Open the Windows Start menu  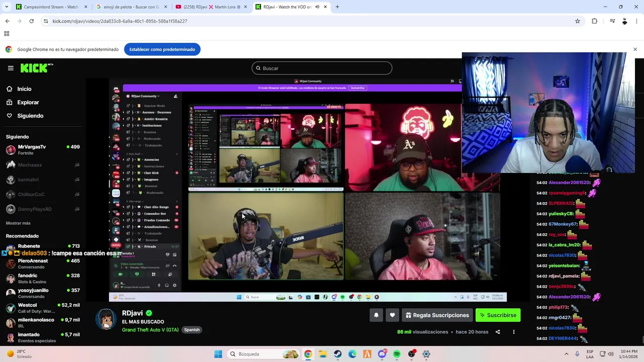click(x=218, y=354)
